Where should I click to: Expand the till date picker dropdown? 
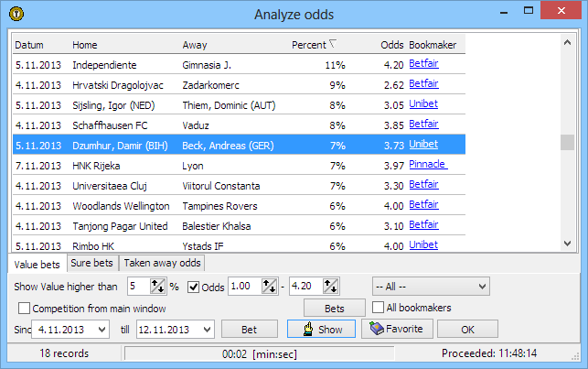(x=207, y=329)
